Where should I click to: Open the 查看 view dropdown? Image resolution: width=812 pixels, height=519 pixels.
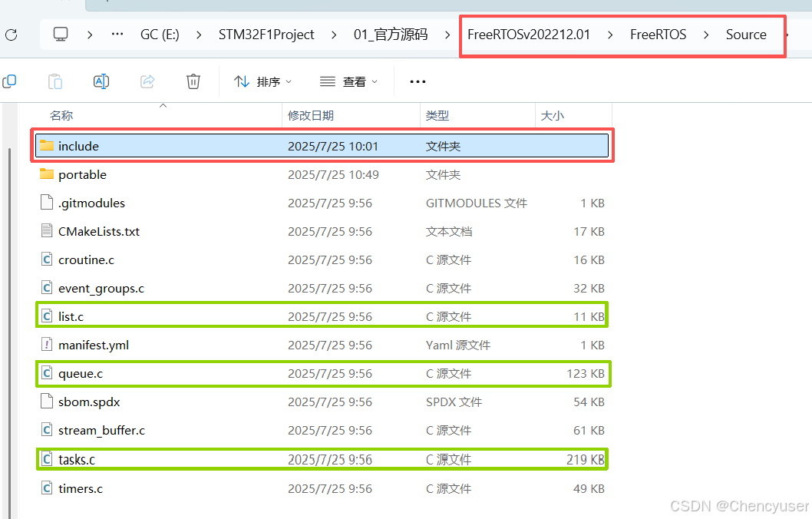348,81
